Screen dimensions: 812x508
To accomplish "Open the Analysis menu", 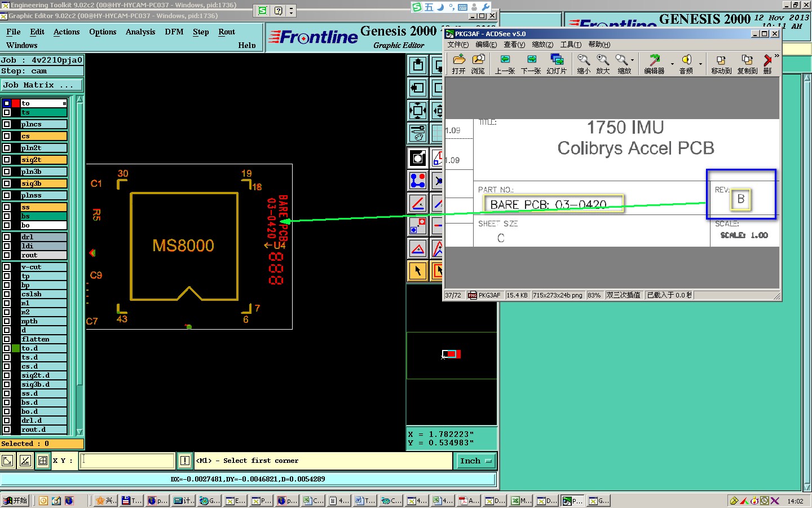I will point(140,32).
